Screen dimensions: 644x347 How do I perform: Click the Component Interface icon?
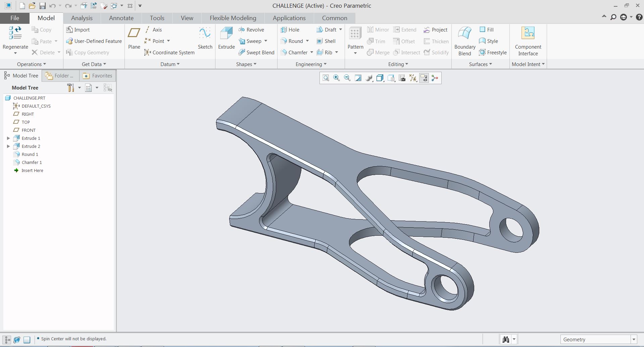[528, 33]
